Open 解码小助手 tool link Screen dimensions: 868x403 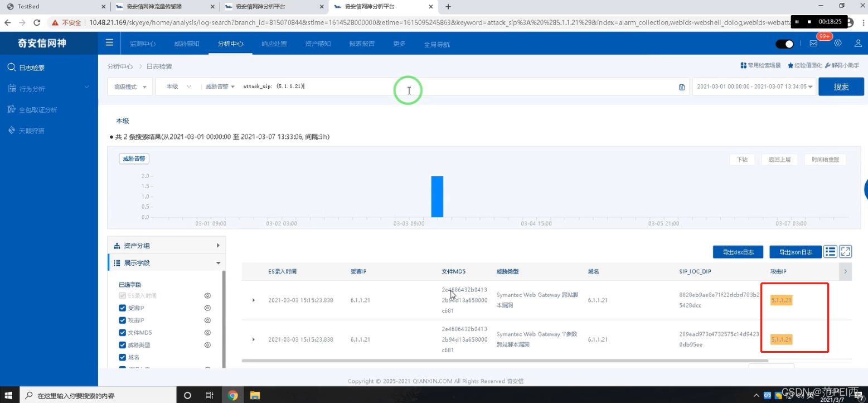pos(842,65)
